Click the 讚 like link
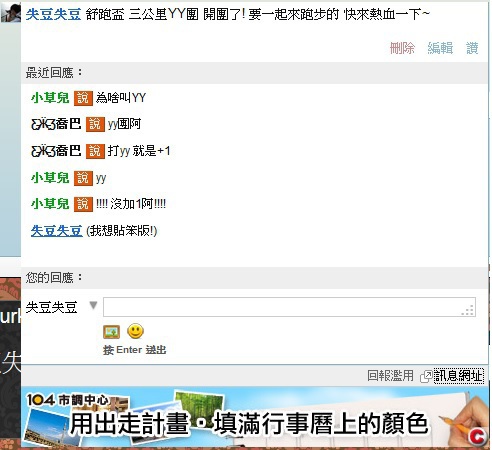Image resolution: width=492 pixels, height=450 pixels. (472, 48)
